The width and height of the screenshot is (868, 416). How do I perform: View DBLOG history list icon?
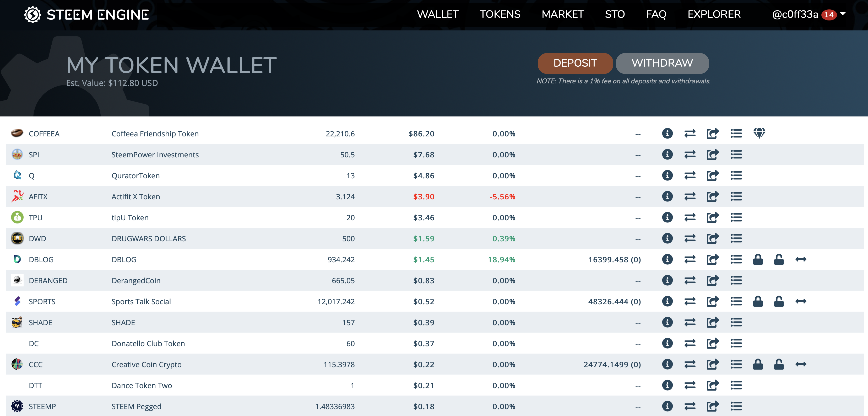(736, 259)
